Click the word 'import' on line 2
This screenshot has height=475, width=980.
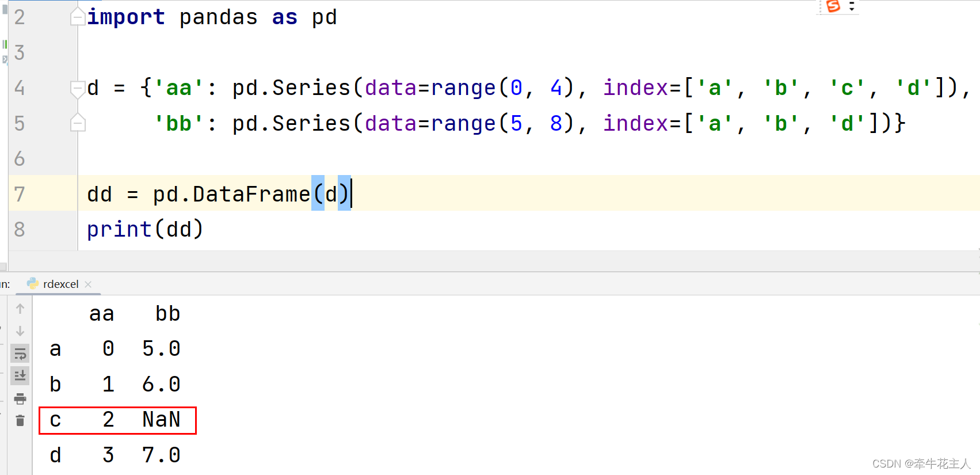(126, 17)
